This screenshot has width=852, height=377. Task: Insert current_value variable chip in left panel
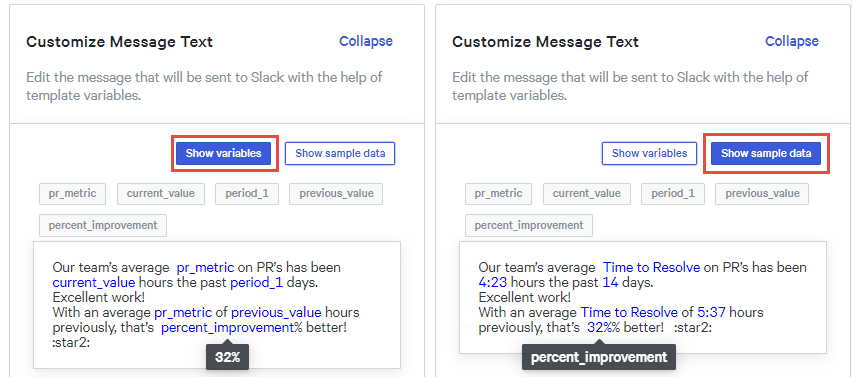point(160,194)
